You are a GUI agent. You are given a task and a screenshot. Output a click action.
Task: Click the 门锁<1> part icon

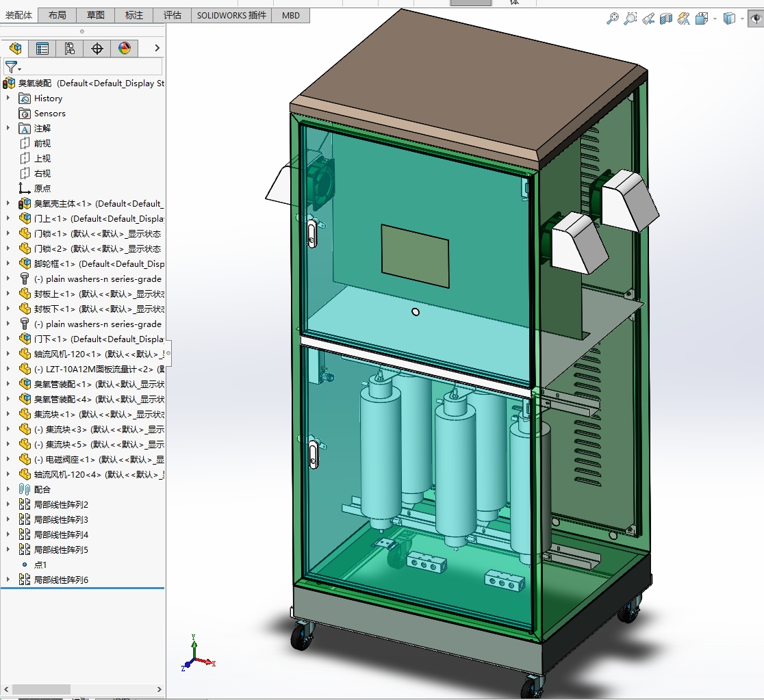point(25,234)
